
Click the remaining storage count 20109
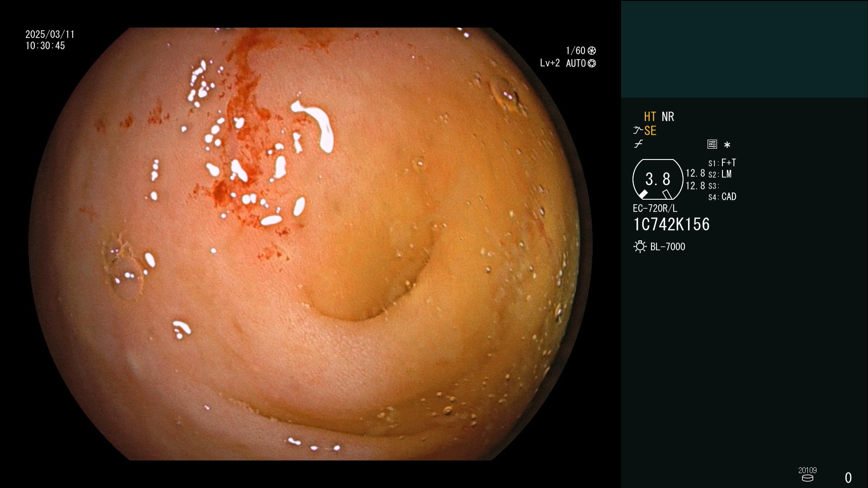pos(807,470)
